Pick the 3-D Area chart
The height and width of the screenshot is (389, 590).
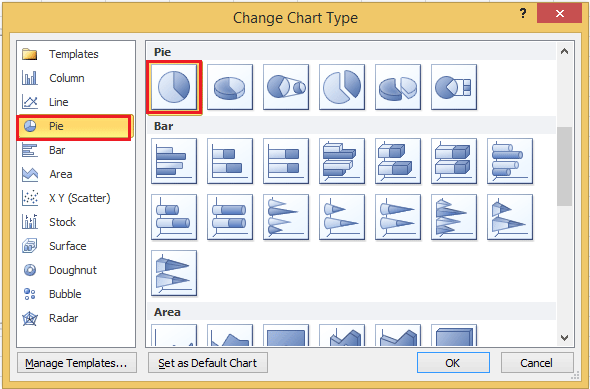[x=342, y=335]
